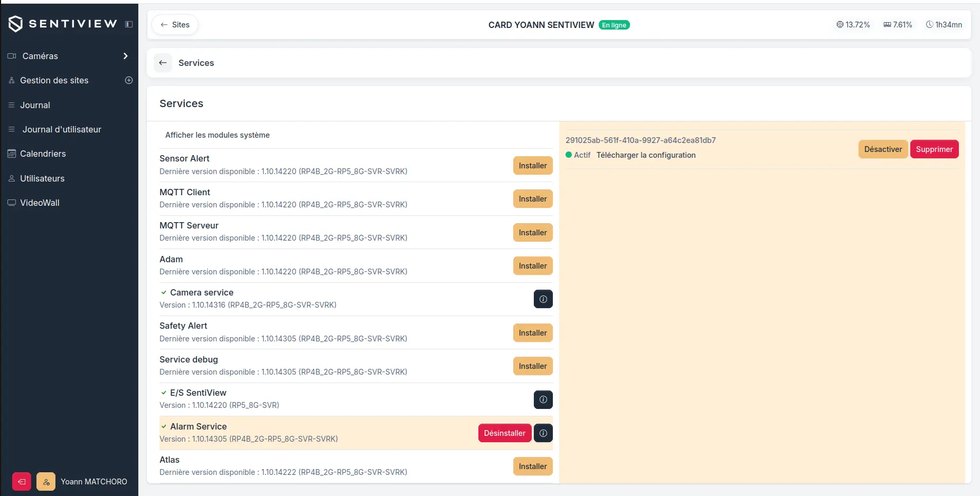Click the Sensor Alert service name

click(x=184, y=158)
